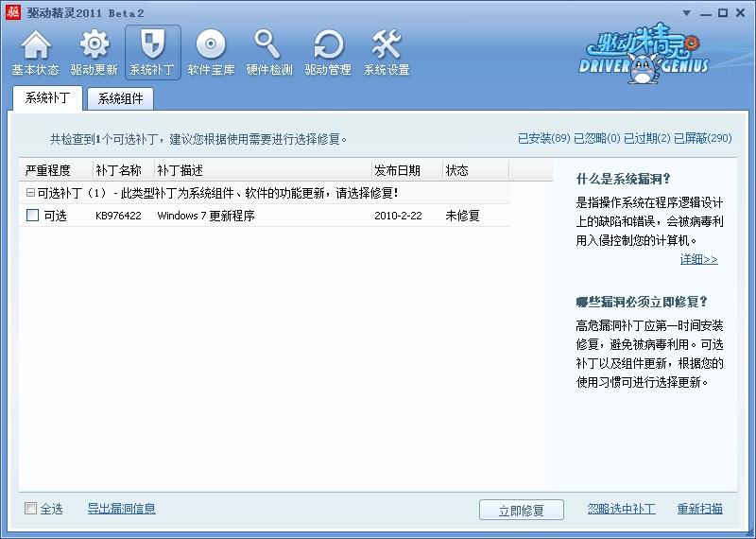The height and width of the screenshot is (539, 756).
Task: Collapse the 可选补丁 (1) group
Action: pyautogui.click(x=30, y=193)
